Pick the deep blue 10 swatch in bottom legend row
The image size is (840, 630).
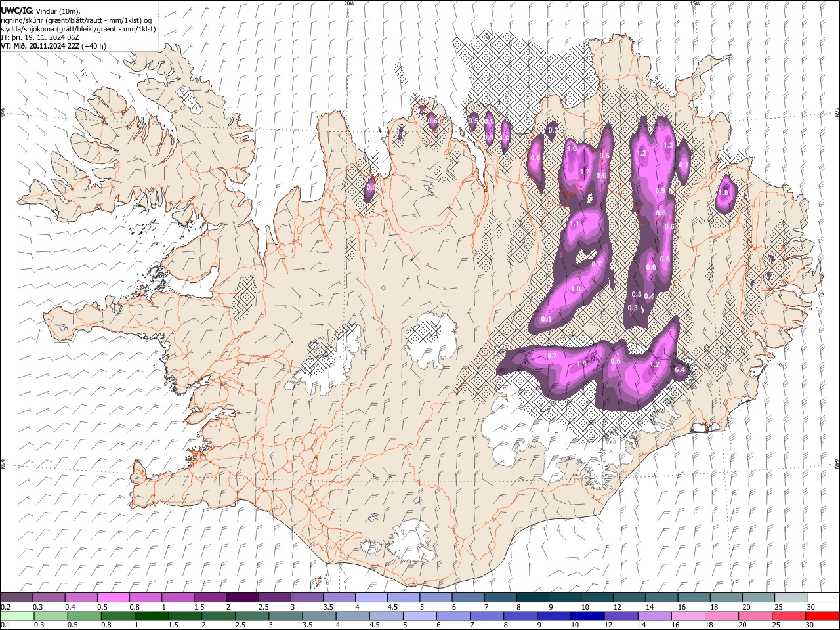(587, 616)
